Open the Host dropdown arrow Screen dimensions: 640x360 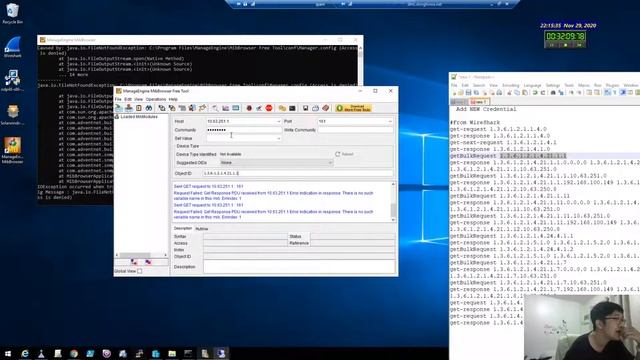point(278,122)
